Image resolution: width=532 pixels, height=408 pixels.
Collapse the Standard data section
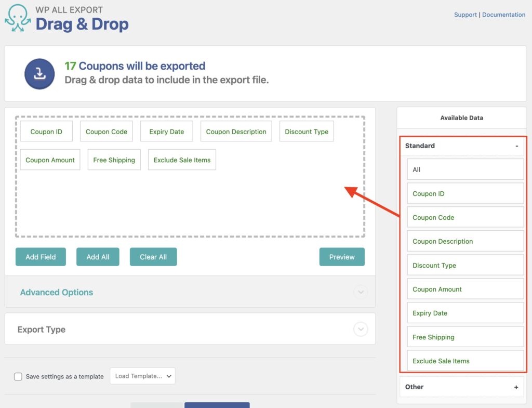pos(516,146)
